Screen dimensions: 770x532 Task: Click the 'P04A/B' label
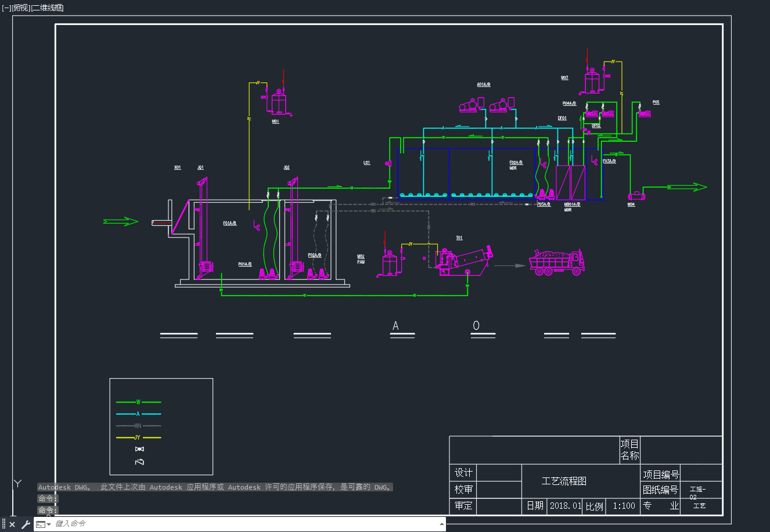pos(569,103)
